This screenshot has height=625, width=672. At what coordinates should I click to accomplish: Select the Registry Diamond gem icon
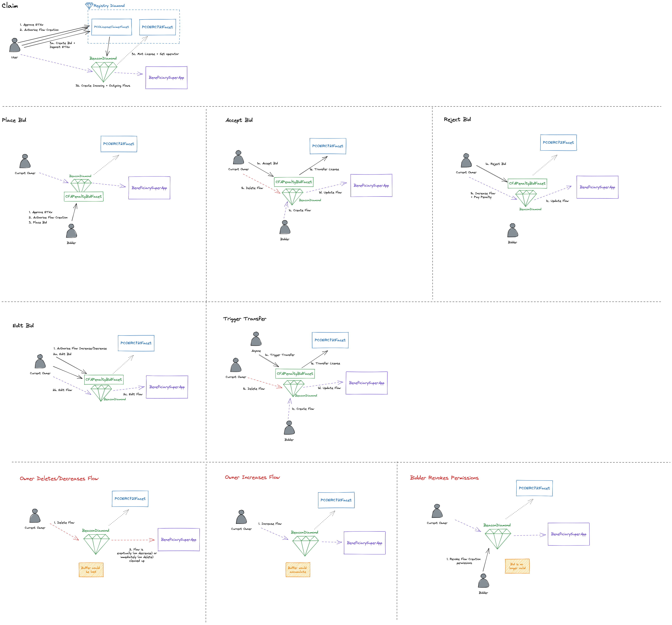pos(89,6)
